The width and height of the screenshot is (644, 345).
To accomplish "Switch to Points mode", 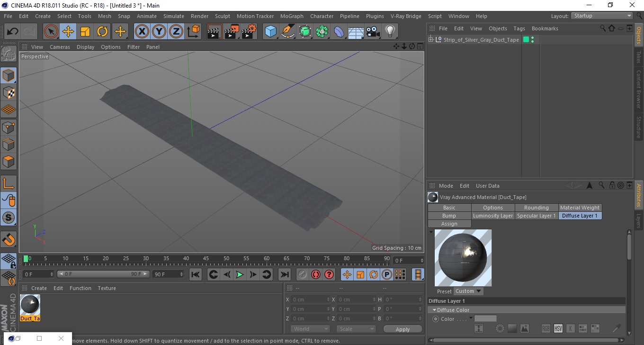I will 9,127.
